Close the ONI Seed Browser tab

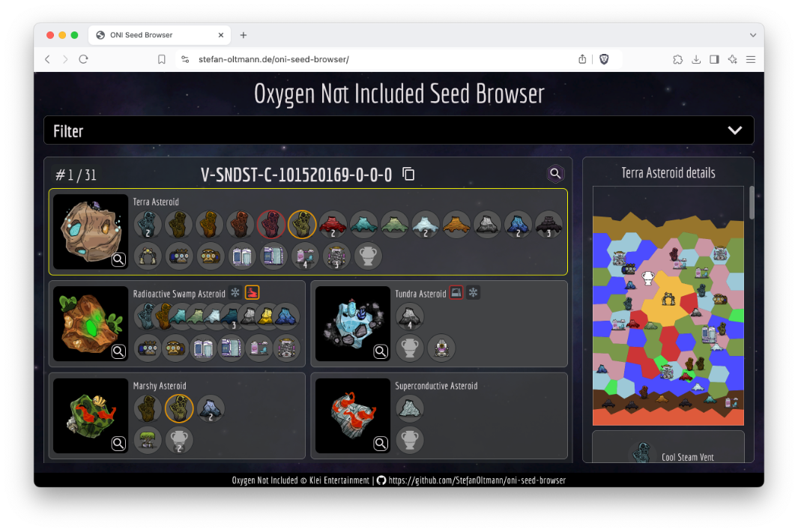(221, 34)
